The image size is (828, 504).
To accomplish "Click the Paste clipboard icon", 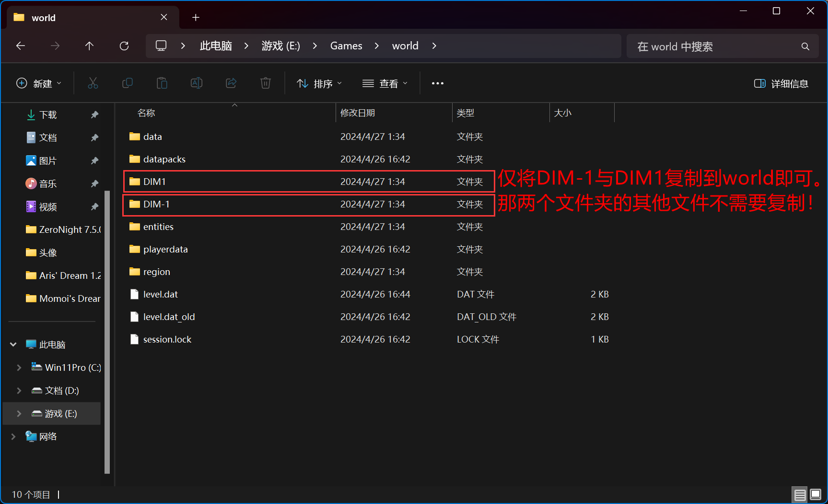I will click(162, 83).
